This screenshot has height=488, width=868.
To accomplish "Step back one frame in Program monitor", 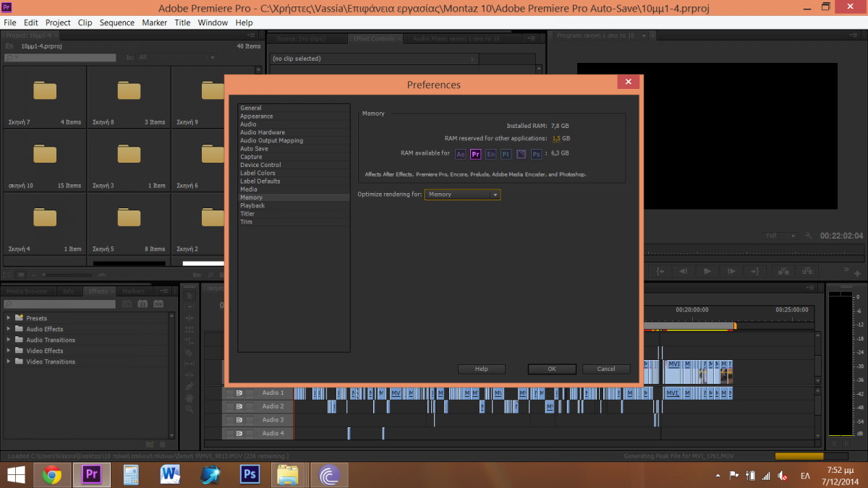I will click(683, 271).
